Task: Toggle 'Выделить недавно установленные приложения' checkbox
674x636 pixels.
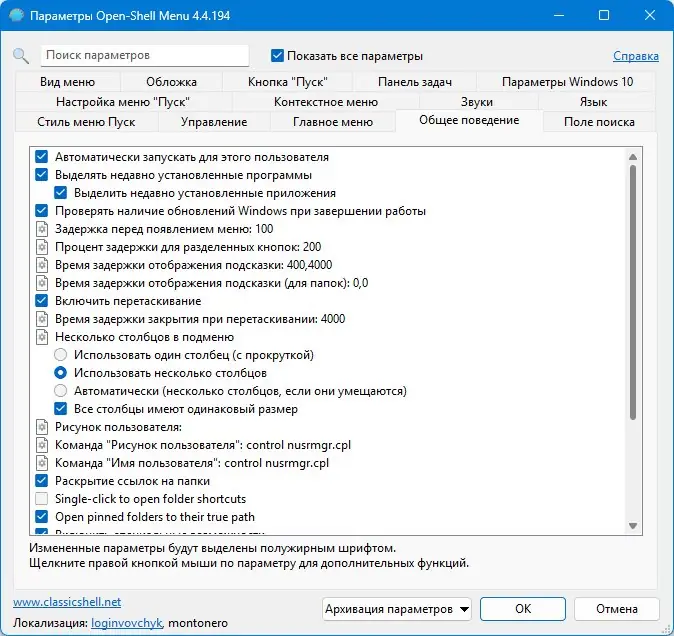Action: [x=61, y=193]
